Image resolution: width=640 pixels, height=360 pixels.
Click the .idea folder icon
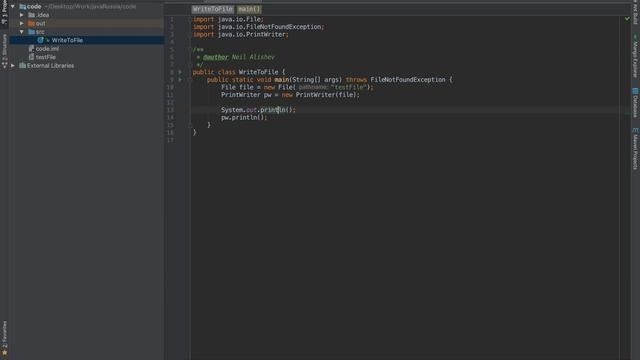31,15
